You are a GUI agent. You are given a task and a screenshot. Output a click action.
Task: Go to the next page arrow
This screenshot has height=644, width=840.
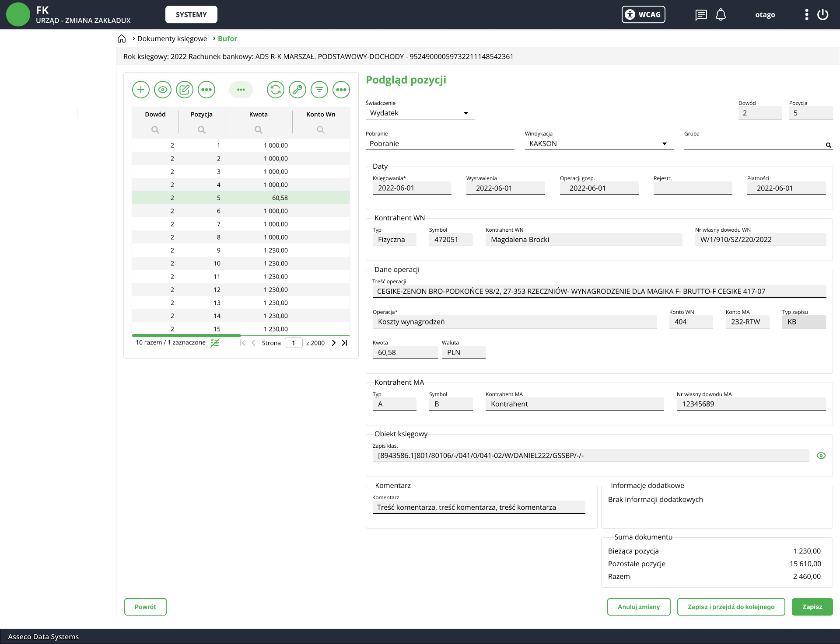(334, 343)
